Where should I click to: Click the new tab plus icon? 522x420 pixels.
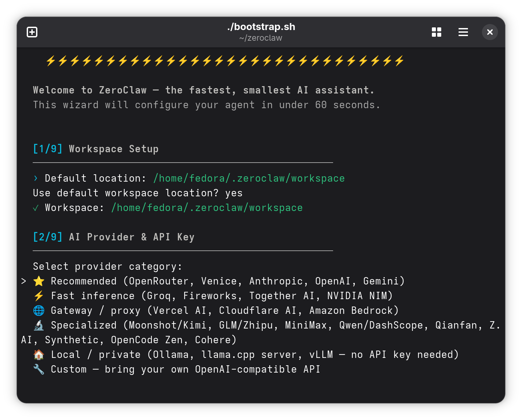32,32
